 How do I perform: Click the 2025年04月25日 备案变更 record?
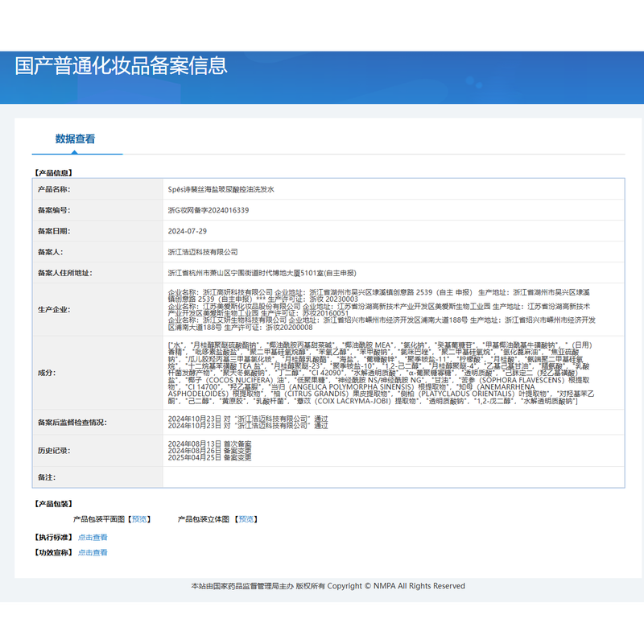pos(209,457)
